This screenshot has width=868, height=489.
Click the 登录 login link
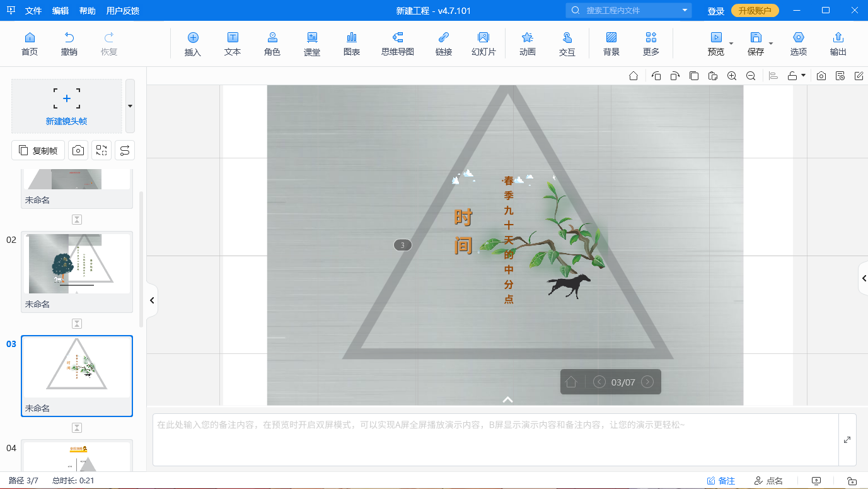(716, 11)
